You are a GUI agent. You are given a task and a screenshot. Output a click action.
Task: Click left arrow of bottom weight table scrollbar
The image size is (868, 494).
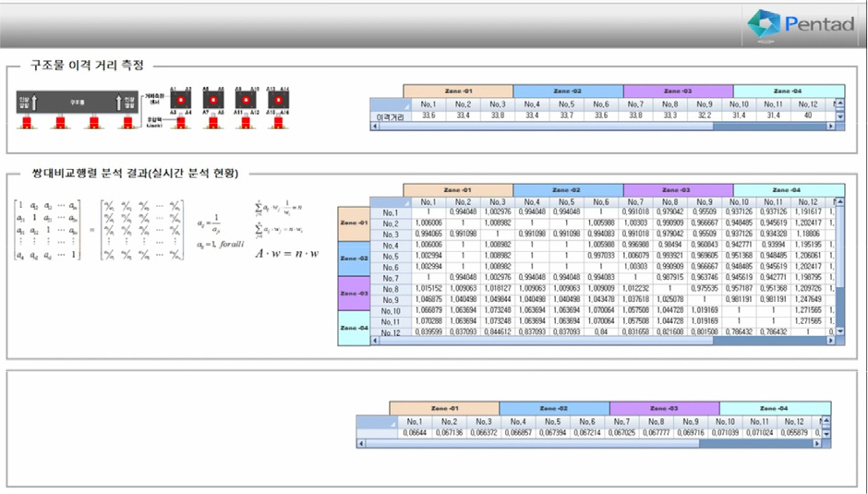[361, 443]
